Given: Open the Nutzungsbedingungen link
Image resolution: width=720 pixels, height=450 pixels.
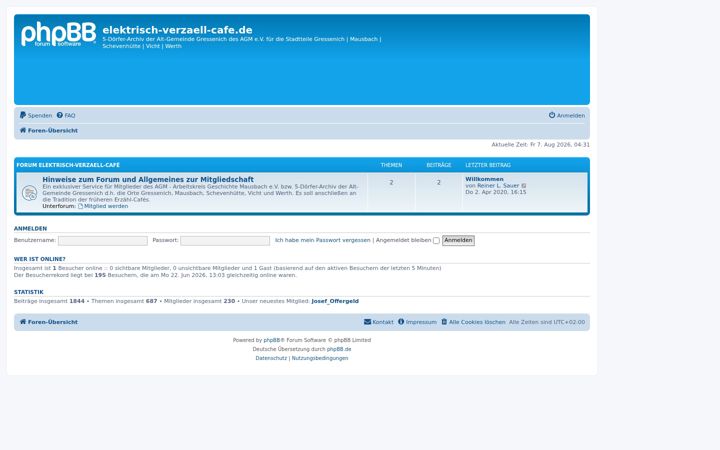Looking at the screenshot, I should coord(320,358).
